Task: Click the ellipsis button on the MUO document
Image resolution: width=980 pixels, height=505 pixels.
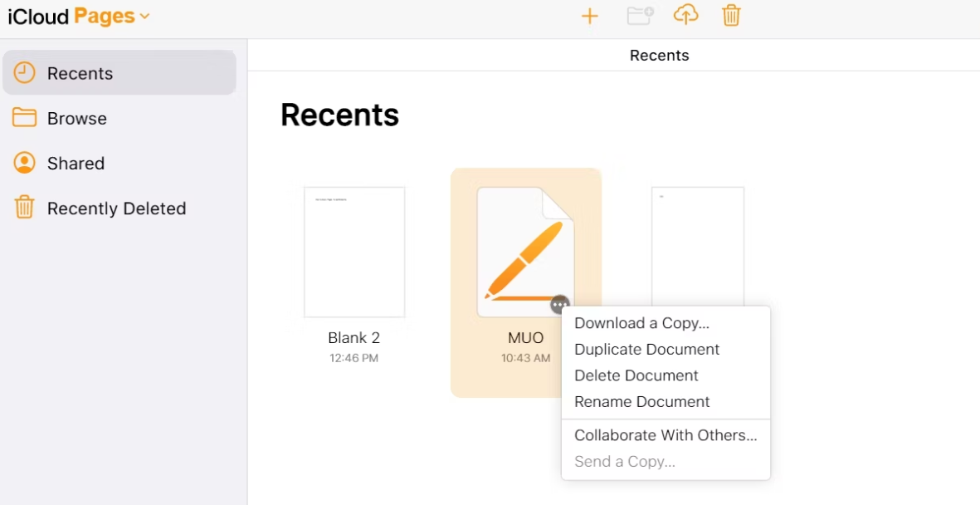Action: (x=560, y=305)
